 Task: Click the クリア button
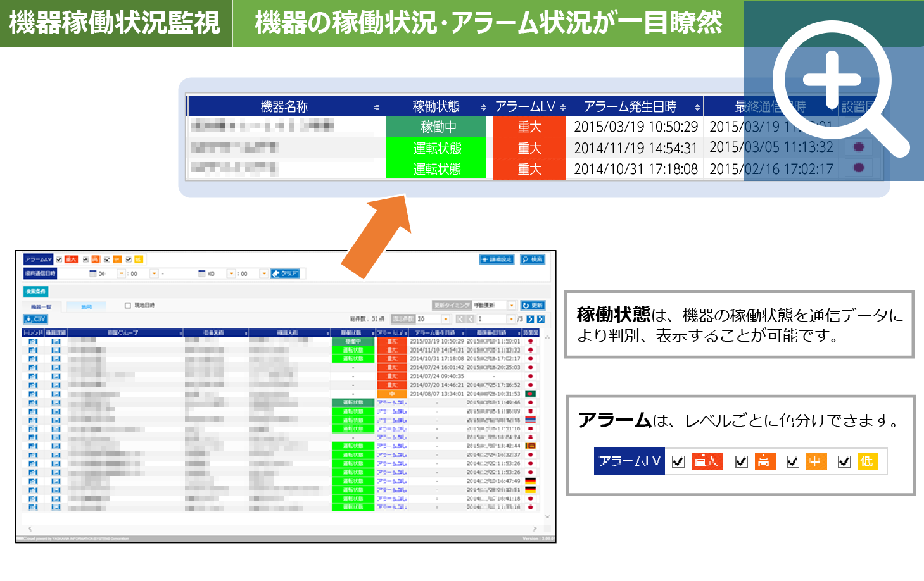285,273
